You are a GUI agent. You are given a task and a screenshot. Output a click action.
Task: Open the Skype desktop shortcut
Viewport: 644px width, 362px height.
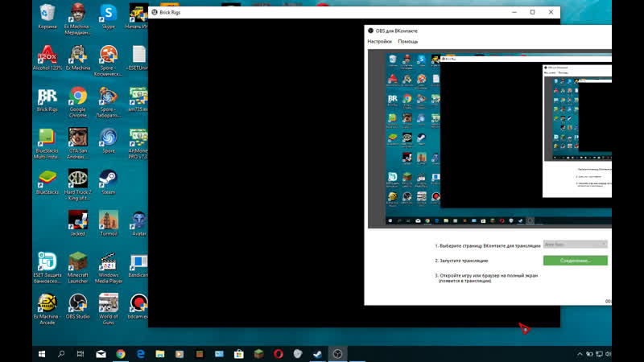(109, 16)
